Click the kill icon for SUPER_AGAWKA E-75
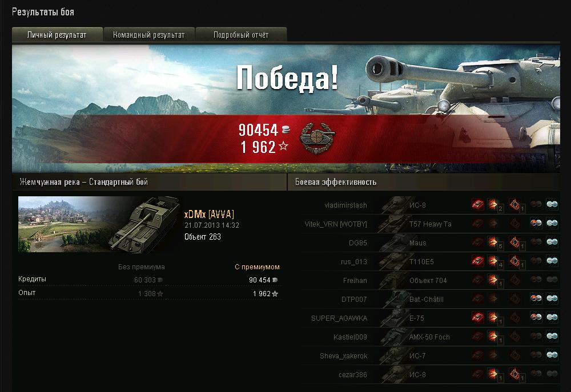The height and width of the screenshot is (392, 571). point(478,317)
